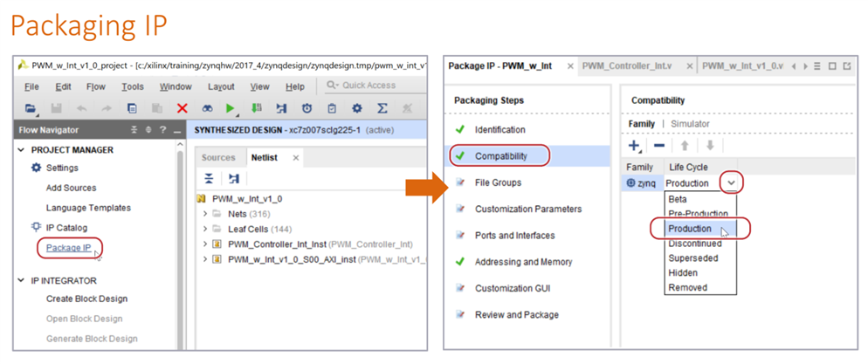Expand the Leaf Cells folder
This screenshot has height=364, width=868.
coord(205,228)
